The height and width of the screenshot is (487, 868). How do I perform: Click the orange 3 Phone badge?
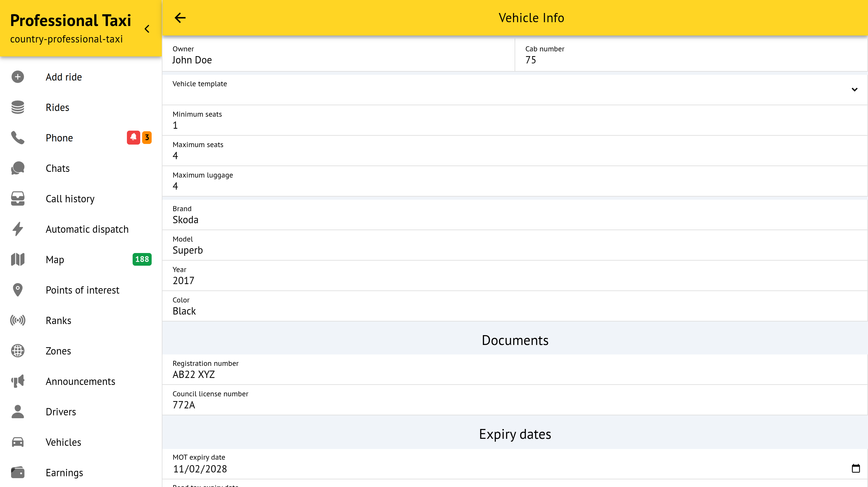coord(147,137)
